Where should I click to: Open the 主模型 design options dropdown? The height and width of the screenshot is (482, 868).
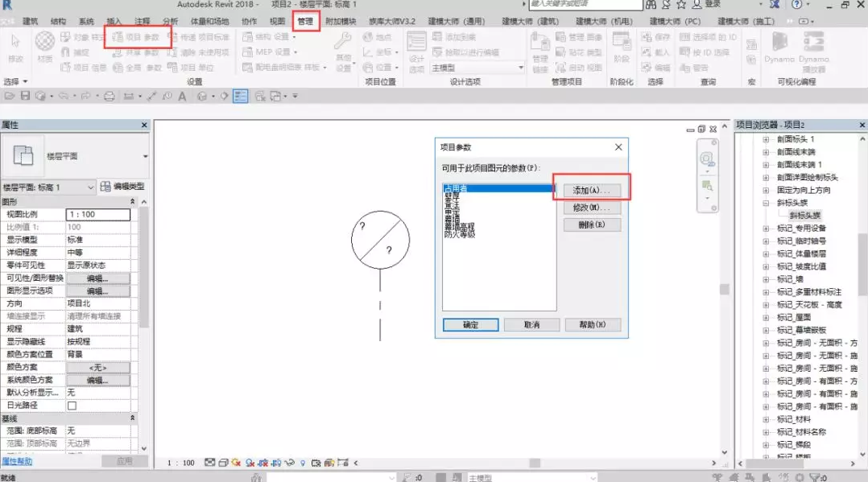477,68
